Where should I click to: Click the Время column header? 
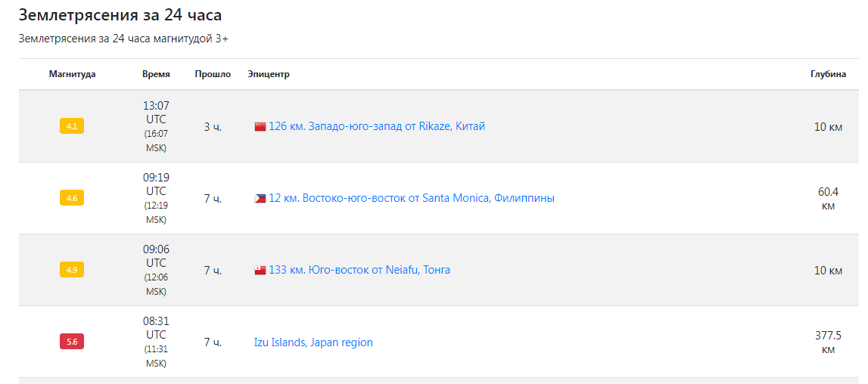156,75
